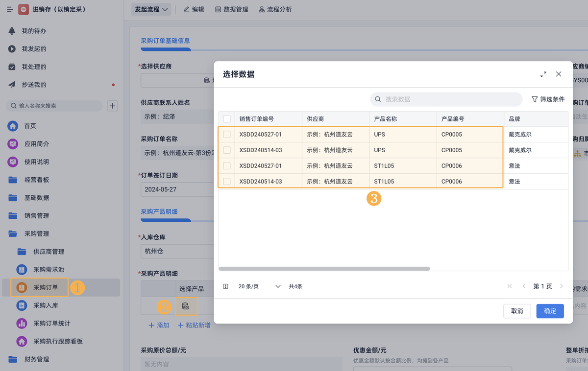Viewport: 588px width, 371px height.
Task: Switch to 流程分析 view
Action: (x=275, y=9)
